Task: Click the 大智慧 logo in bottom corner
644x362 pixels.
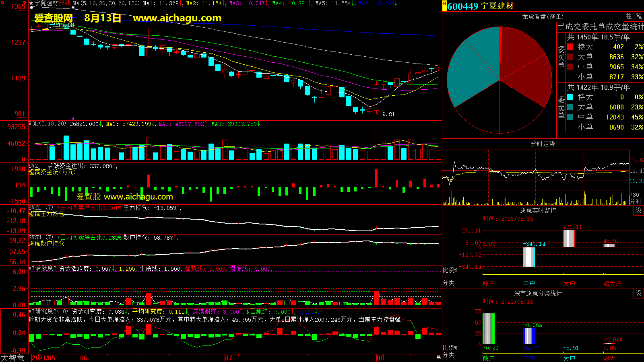Action: tap(13, 358)
